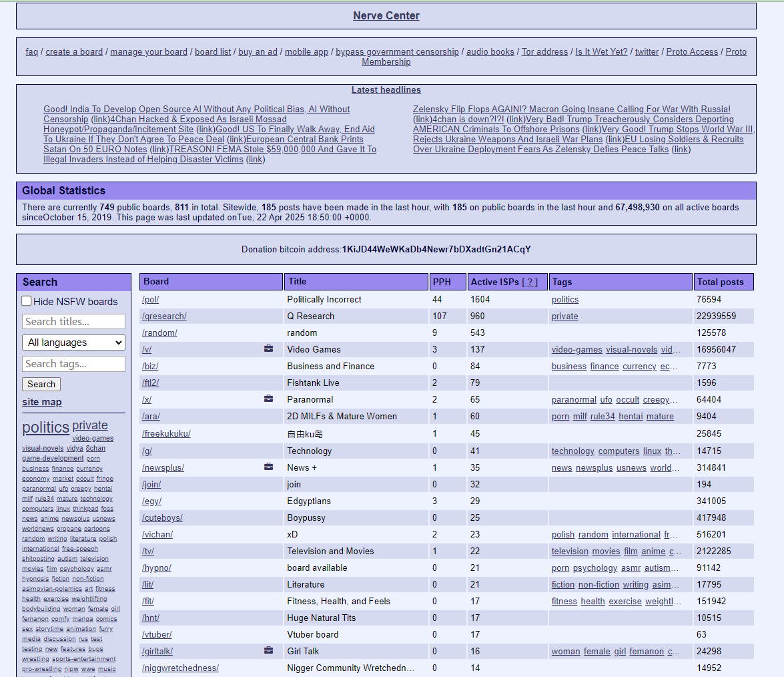Open the /pol/ board link
784x677 pixels.
coord(151,299)
